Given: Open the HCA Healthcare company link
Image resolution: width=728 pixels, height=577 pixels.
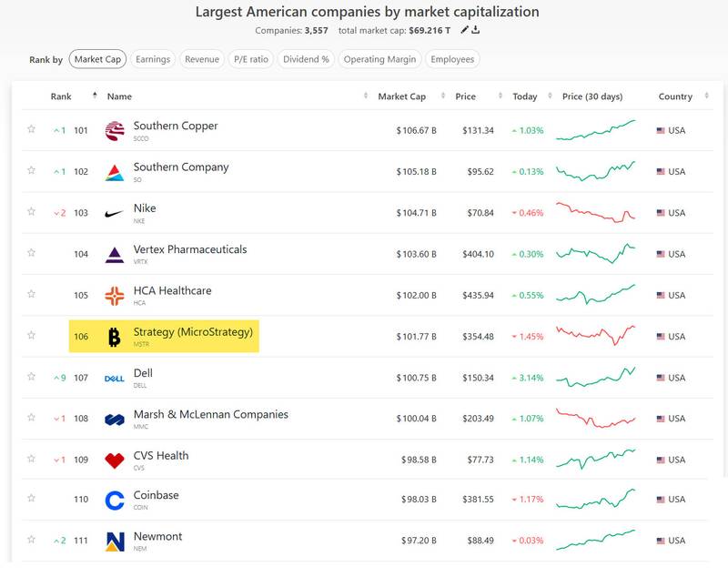Looking at the screenshot, I should tap(172, 290).
